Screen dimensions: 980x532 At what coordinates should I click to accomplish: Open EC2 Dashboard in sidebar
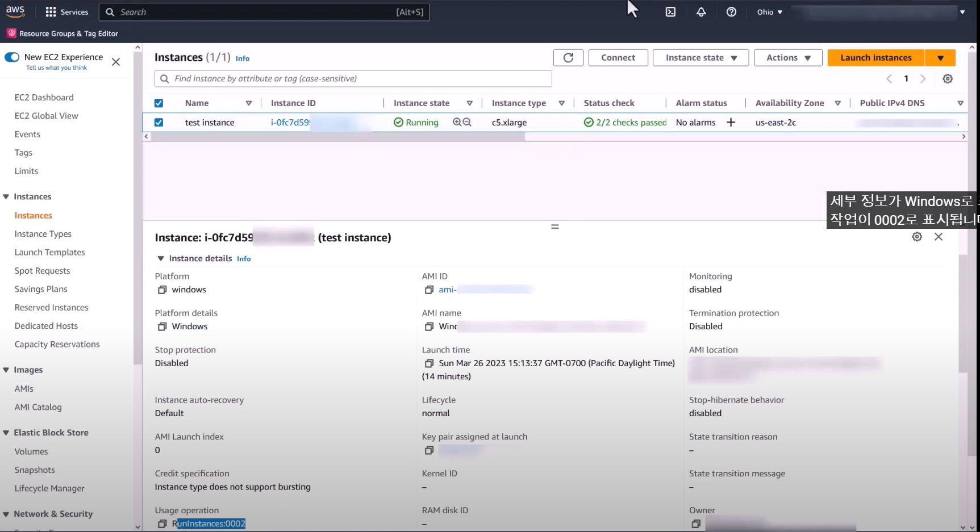(x=44, y=97)
